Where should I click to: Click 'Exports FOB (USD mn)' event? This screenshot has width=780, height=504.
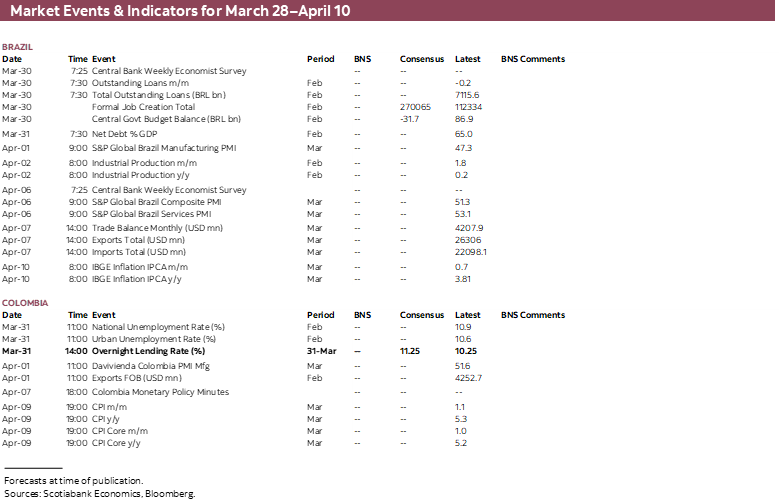(x=137, y=378)
